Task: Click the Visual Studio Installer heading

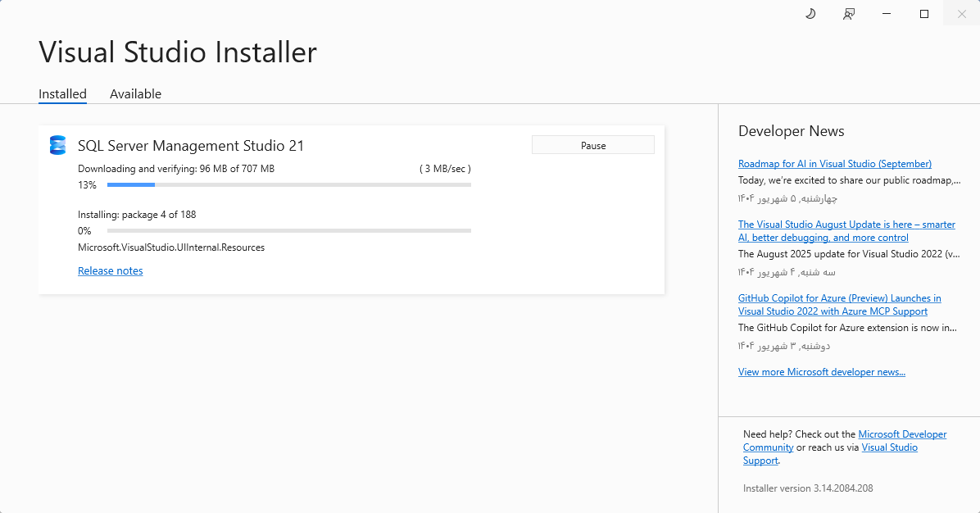Action: click(177, 52)
